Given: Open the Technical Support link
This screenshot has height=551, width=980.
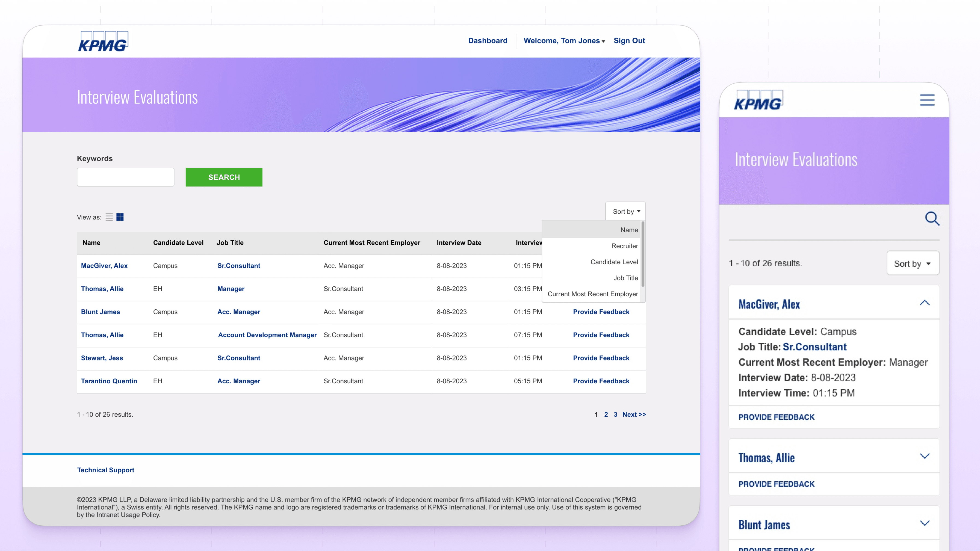Looking at the screenshot, I should tap(105, 470).
